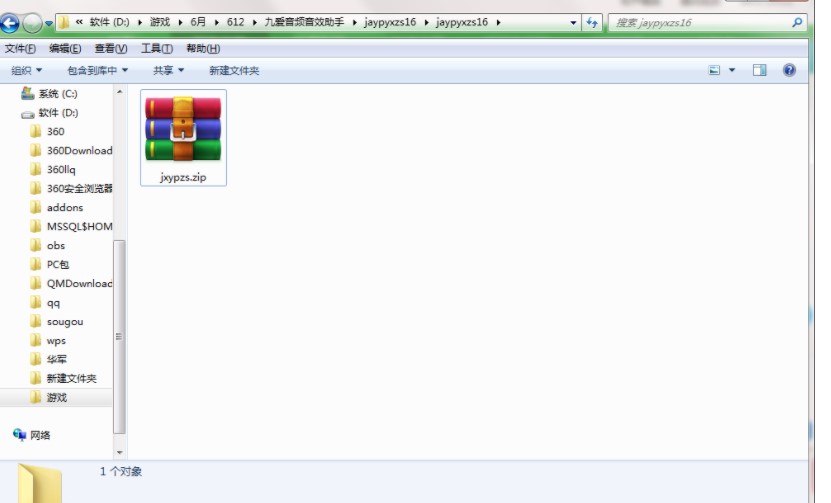Click the magnifier search icon

pyautogui.click(x=797, y=22)
